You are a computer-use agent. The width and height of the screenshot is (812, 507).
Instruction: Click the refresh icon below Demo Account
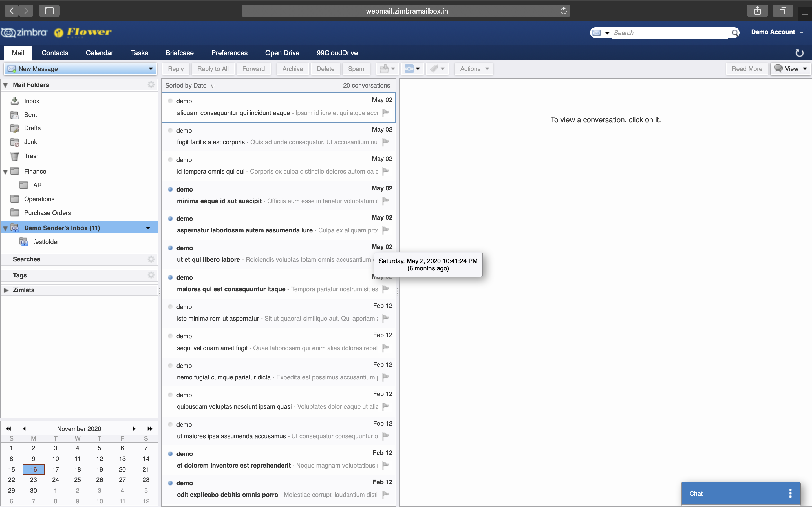point(800,53)
